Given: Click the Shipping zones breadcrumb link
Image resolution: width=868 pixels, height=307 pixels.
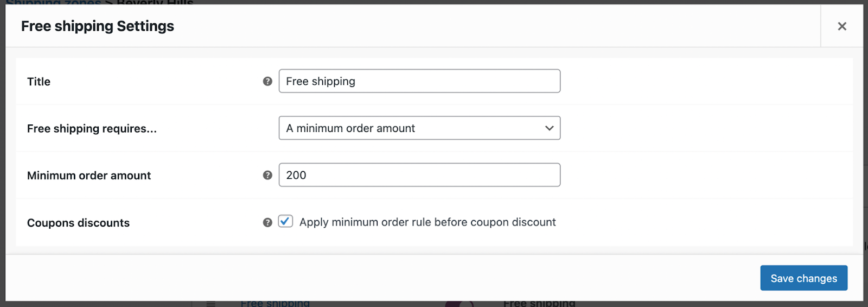Looking at the screenshot, I should (53, 3).
